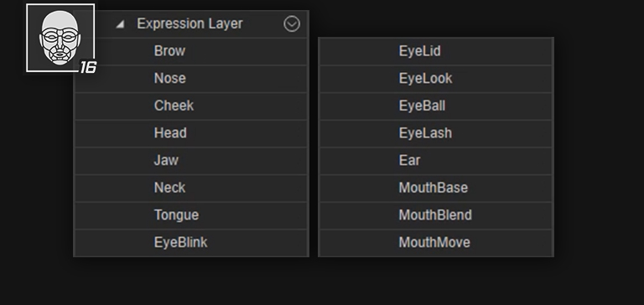Choose the Head expression track
644x305 pixels.
pyautogui.click(x=191, y=133)
